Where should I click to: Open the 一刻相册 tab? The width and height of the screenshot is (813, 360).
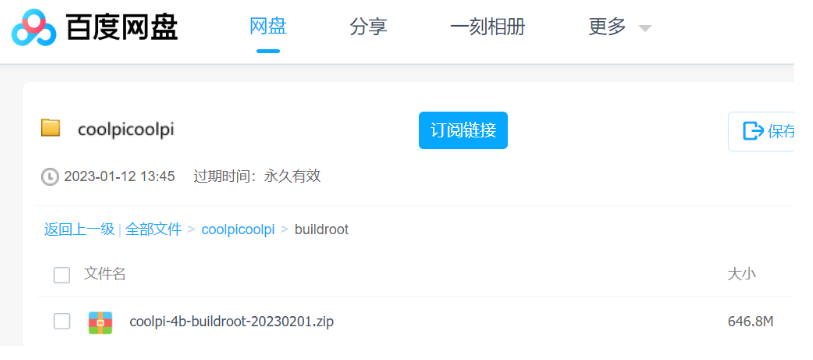click(487, 26)
